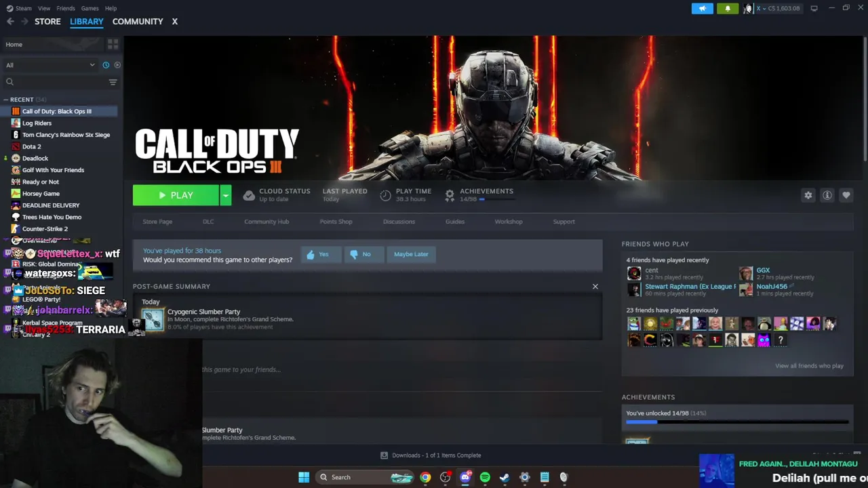Screen dimensions: 868x488
Task: Open PLAY button options dropdown arrow
Action: pyautogui.click(x=226, y=195)
